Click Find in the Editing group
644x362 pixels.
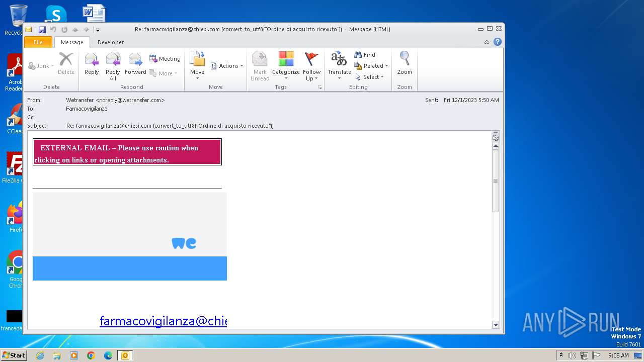pos(365,55)
